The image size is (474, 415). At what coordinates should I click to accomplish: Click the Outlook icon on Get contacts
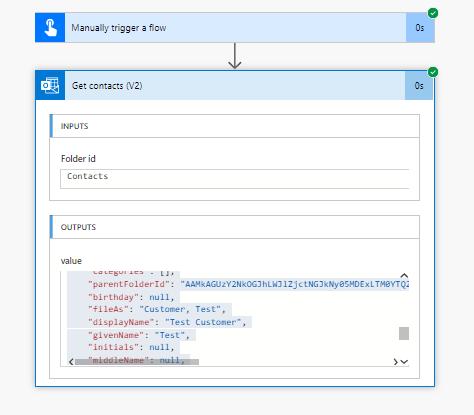(x=50, y=86)
